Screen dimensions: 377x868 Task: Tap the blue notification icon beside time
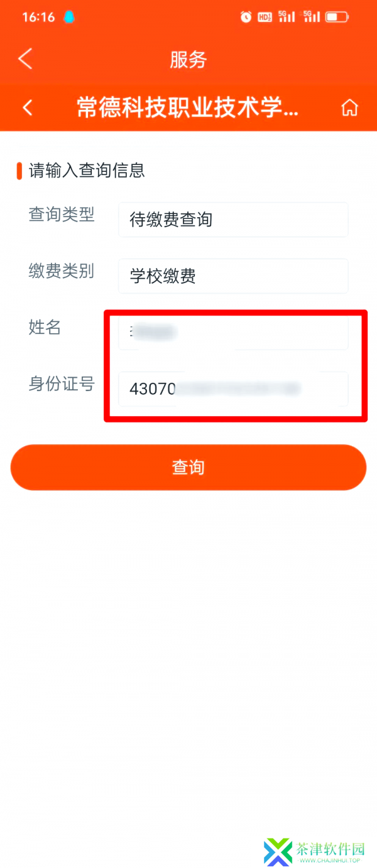68,17
